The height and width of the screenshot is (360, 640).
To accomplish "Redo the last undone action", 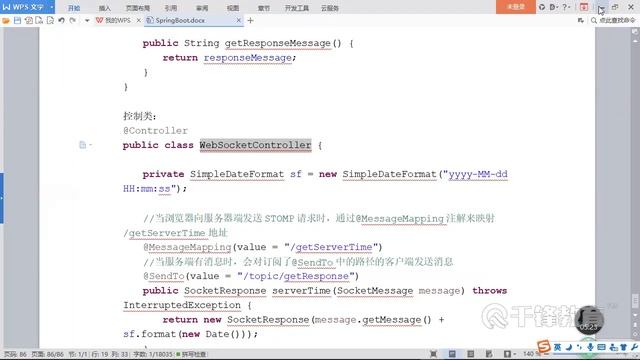I will tap(73, 20).
